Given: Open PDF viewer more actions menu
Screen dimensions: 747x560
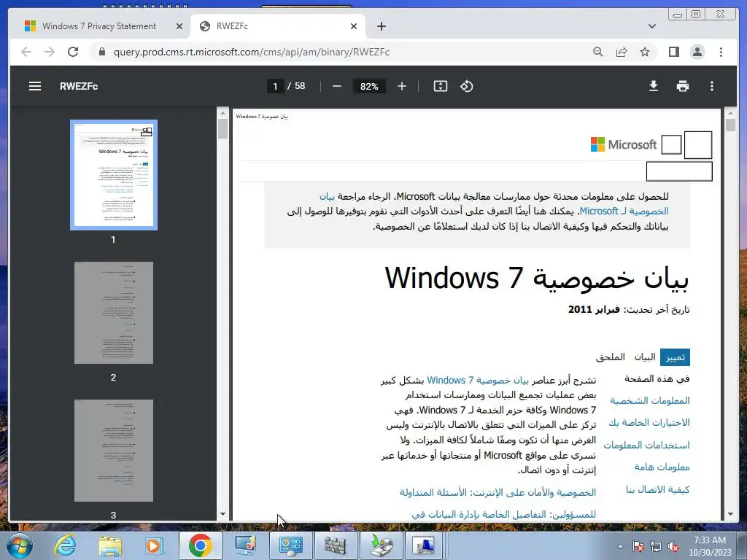Looking at the screenshot, I should (x=712, y=86).
